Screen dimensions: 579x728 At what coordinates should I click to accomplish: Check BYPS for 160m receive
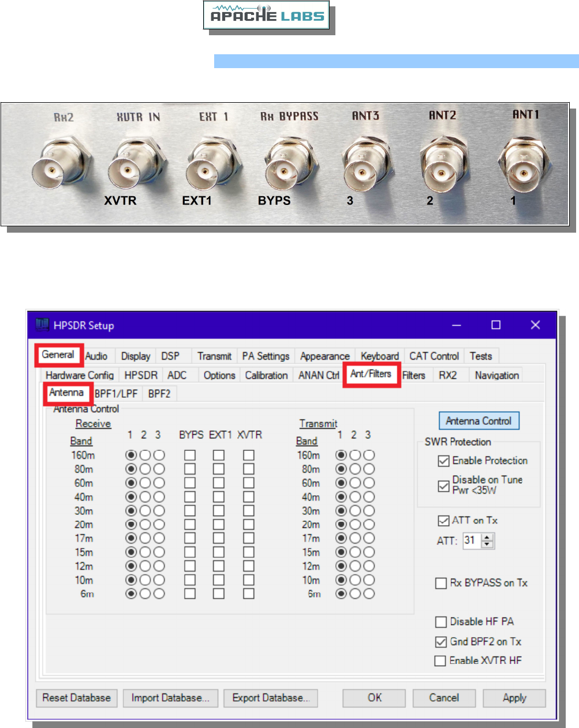tap(190, 455)
